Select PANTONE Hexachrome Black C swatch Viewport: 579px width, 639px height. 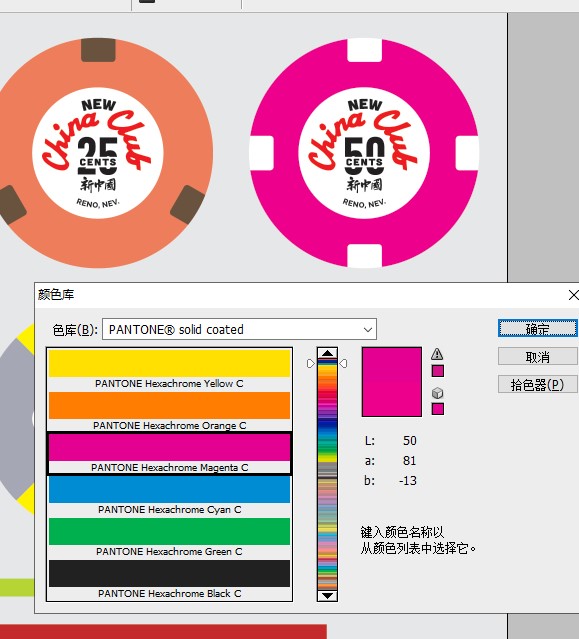(170, 579)
